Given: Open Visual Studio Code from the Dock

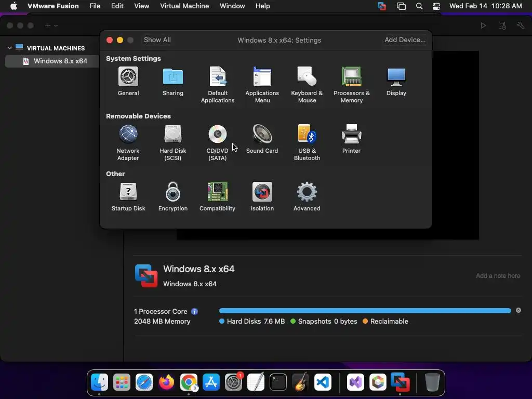Looking at the screenshot, I should (x=323, y=382).
